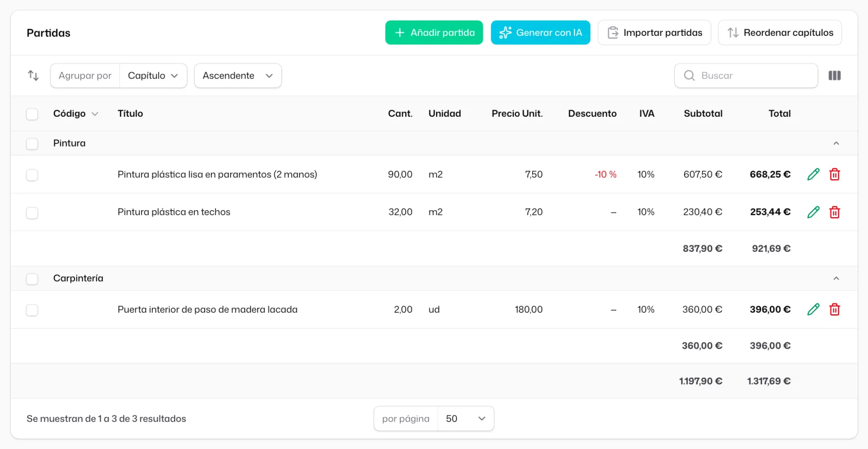This screenshot has height=449, width=868.
Task: Click Generar con IA button
Action: pos(540,33)
